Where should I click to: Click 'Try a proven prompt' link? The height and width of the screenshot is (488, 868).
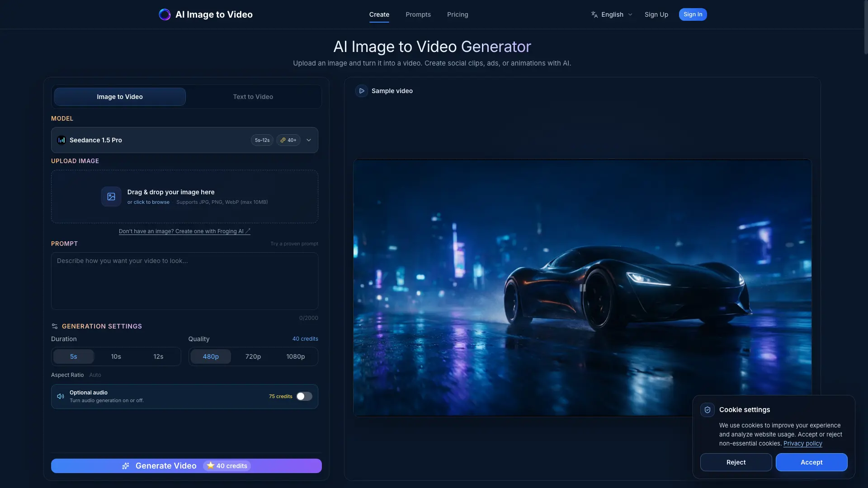(x=294, y=244)
